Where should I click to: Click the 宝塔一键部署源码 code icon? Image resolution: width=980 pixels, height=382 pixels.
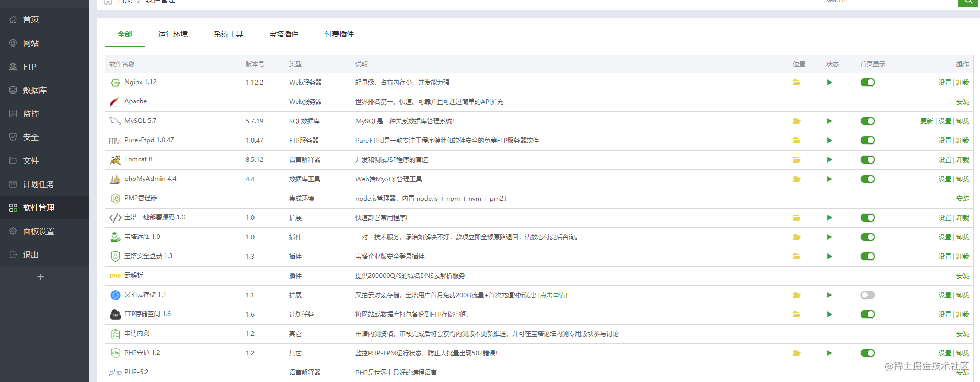tap(115, 218)
